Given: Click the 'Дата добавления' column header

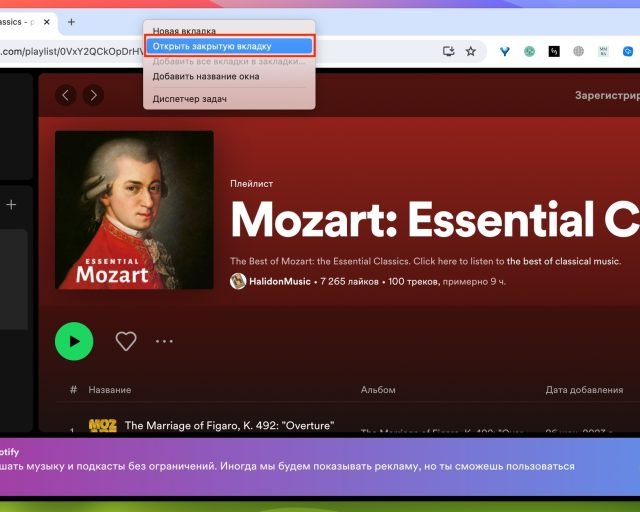Looking at the screenshot, I should [584, 390].
